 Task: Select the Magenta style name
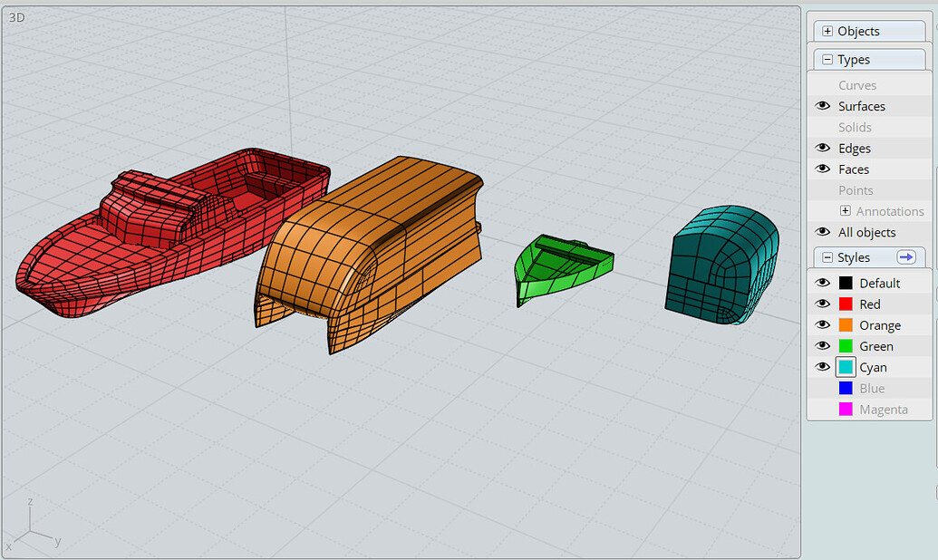(x=884, y=410)
